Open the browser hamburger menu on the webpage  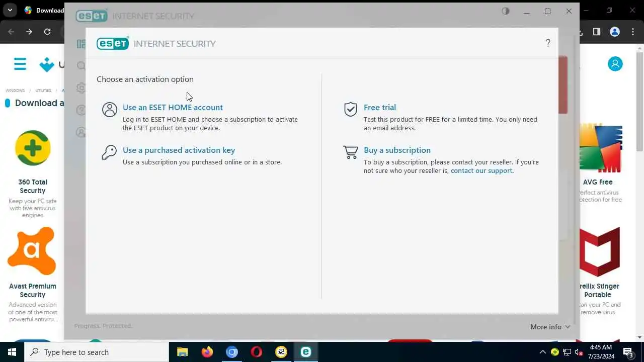point(20,64)
